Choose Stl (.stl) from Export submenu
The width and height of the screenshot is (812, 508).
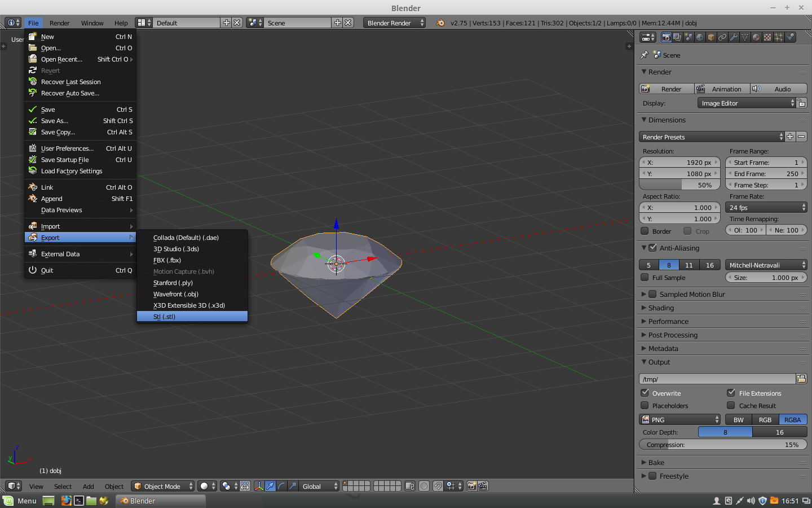[x=192, y=317]
